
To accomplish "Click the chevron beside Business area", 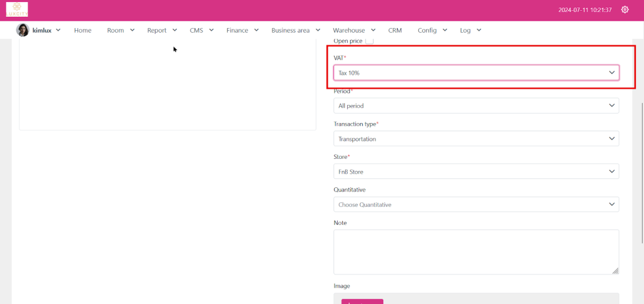I will (x=318, y=30).
